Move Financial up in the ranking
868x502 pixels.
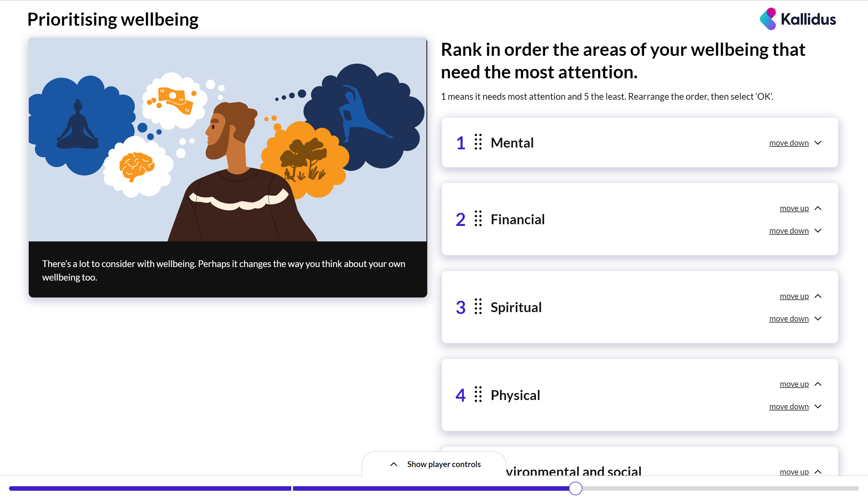point(794,208)
